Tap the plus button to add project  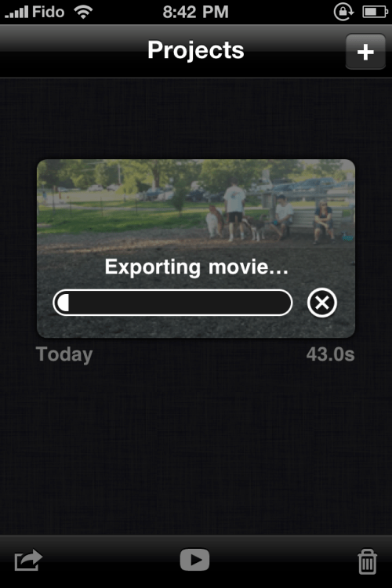[x=365, y=52]
